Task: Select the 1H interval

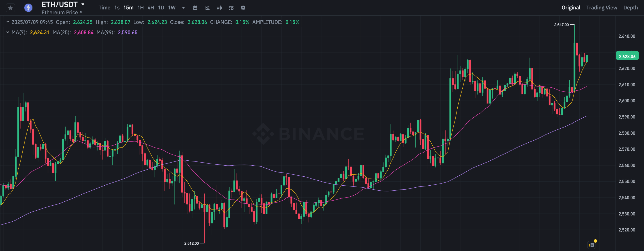Action: pos(140,8)
